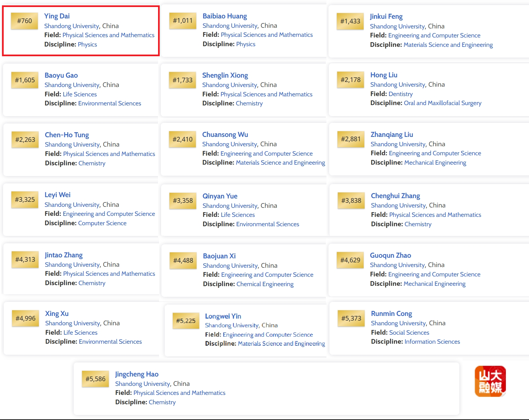Open Jingcheng Hao's profile link
Image resolution: width=529 pixels, height=420 pixels.
(x=137, y=374)
